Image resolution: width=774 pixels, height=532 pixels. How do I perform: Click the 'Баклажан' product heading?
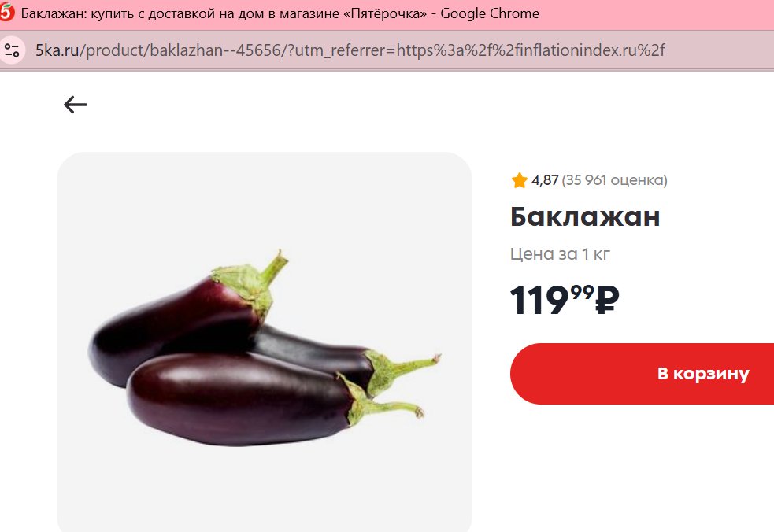pyautogui.click(x=585, y=216)
